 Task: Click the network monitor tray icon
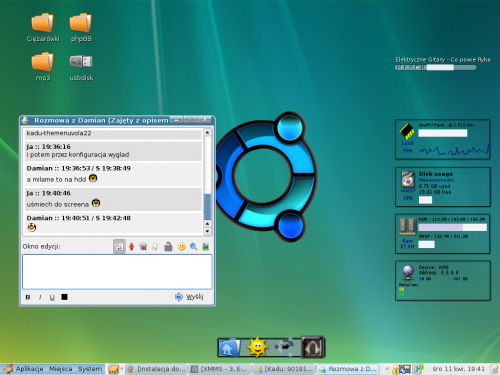(405, 369)
